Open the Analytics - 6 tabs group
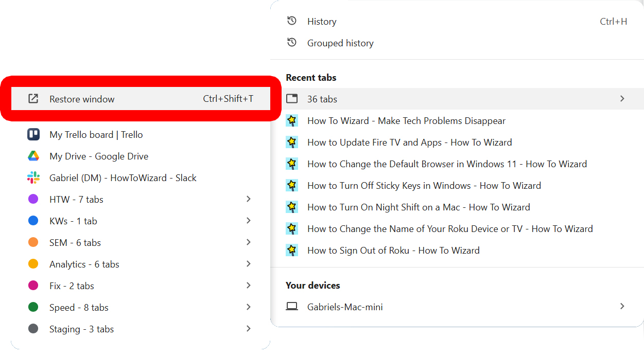This screenshot has height=356, width=644. click(x=84, y=264)
